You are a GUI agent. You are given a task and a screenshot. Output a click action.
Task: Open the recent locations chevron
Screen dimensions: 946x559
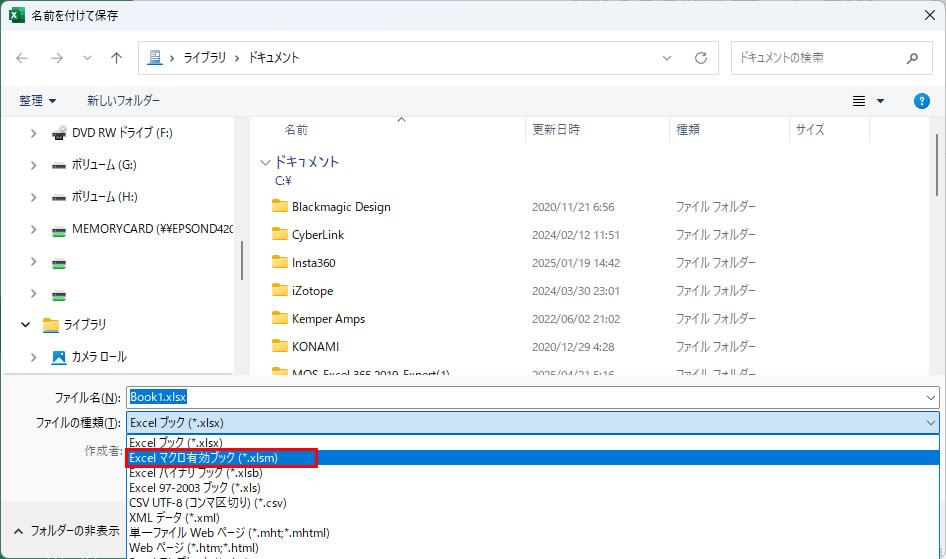click(87, 58)
